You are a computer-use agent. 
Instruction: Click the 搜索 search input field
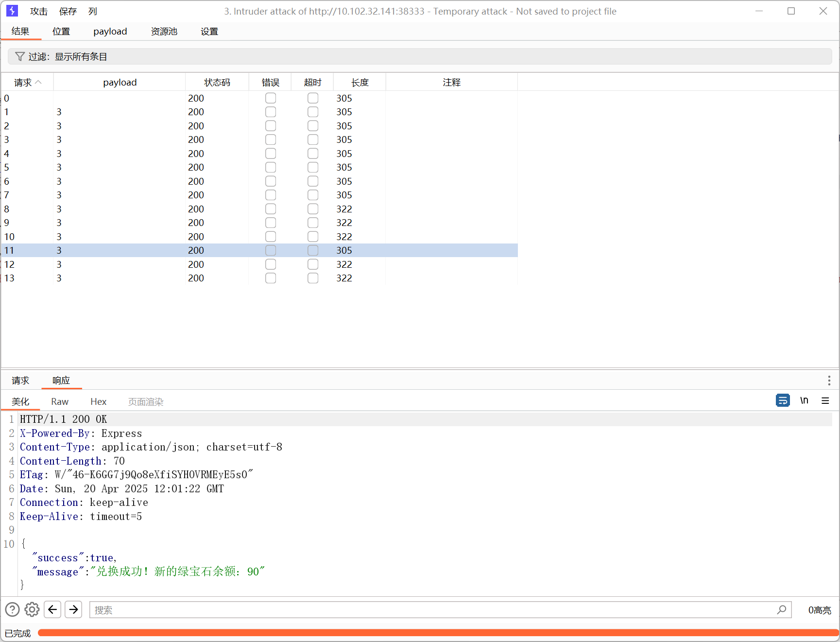(x=432, y=610)
